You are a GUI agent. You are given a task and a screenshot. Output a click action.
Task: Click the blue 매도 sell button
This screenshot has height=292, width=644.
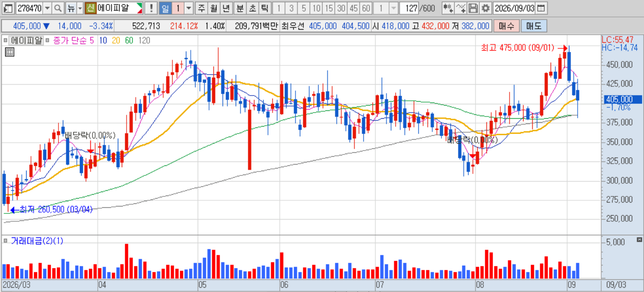tap(534, 26)
